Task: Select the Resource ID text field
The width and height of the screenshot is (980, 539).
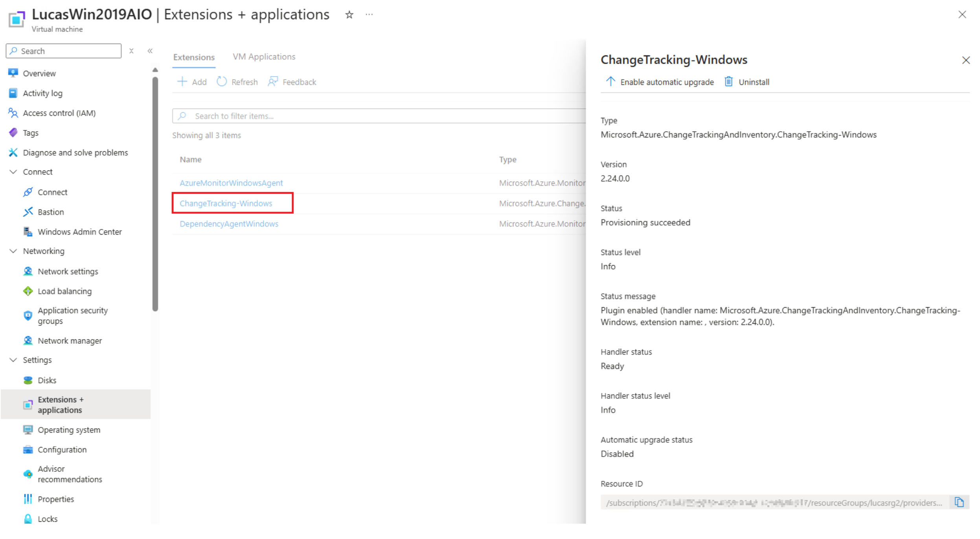Action: click(x=775, y=502)
